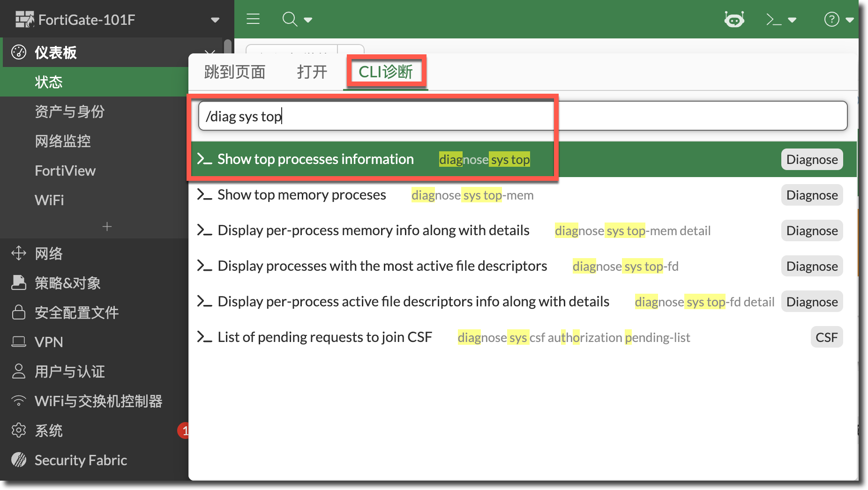This screenshot has width=868, height=490.
Task: Launch the CLI console icon
Action: tap(774, 20)
